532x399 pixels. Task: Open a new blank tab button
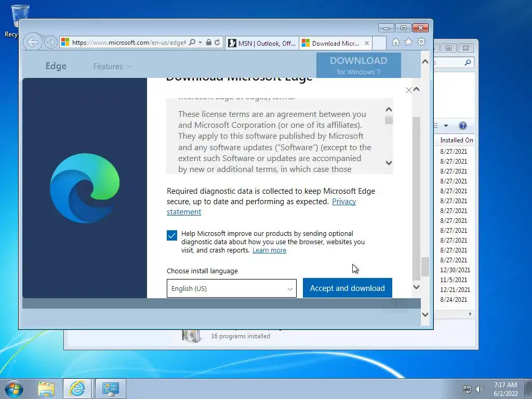click(x=379, y=44)
